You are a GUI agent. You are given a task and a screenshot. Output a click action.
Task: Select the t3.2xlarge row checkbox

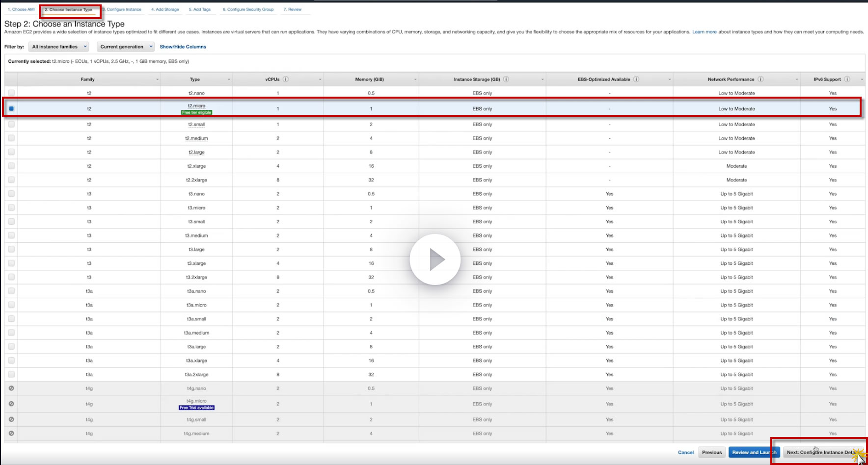[11, 277]
